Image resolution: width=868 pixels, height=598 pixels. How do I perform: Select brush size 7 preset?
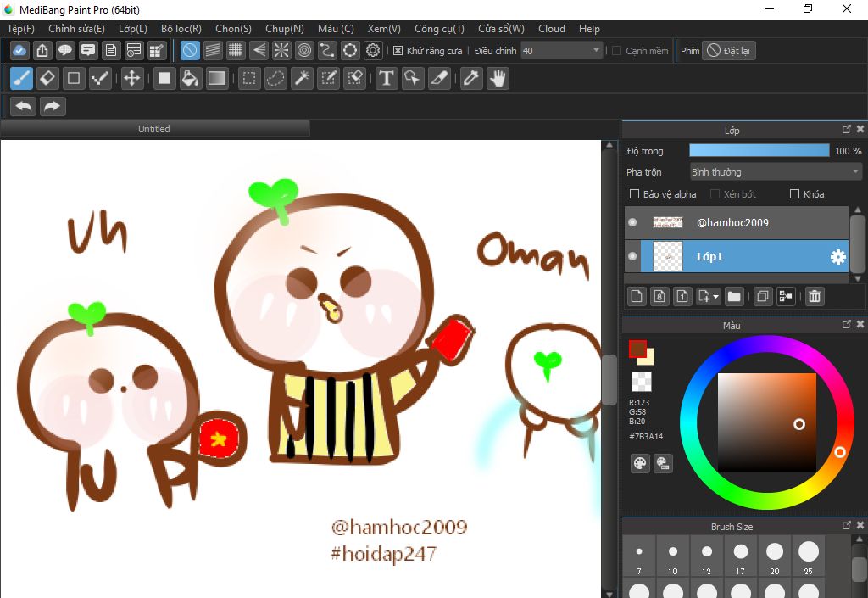(x=639, y=556)
